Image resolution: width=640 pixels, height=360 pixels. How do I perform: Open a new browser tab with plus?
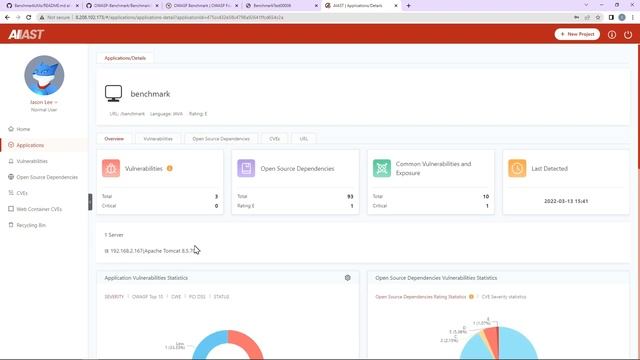coord(408,6)
